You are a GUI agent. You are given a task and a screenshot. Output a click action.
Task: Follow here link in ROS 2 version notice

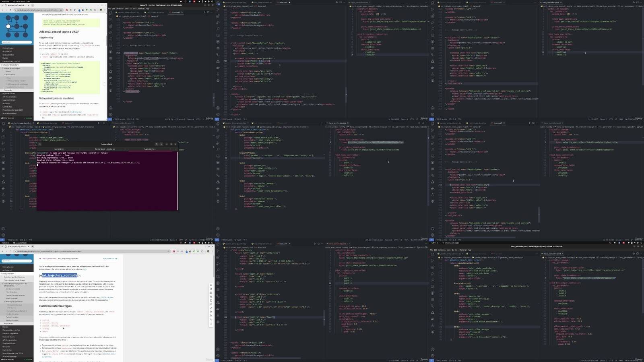point(85,269)
